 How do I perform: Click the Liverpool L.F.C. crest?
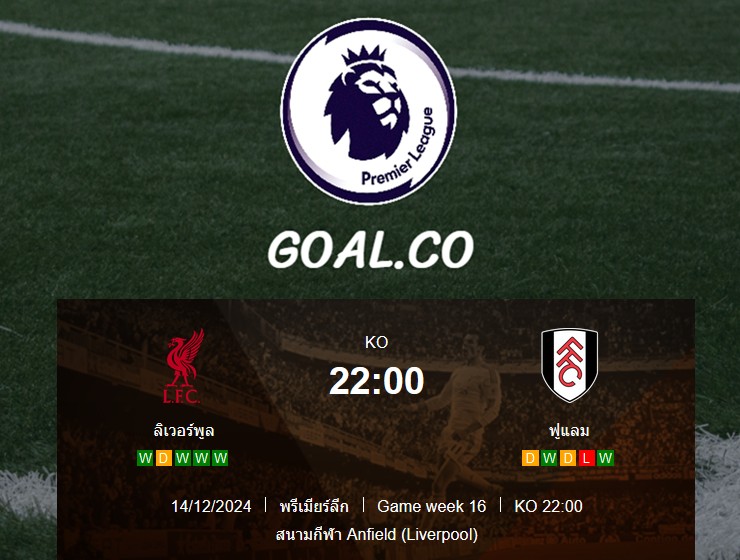(183, 366)
